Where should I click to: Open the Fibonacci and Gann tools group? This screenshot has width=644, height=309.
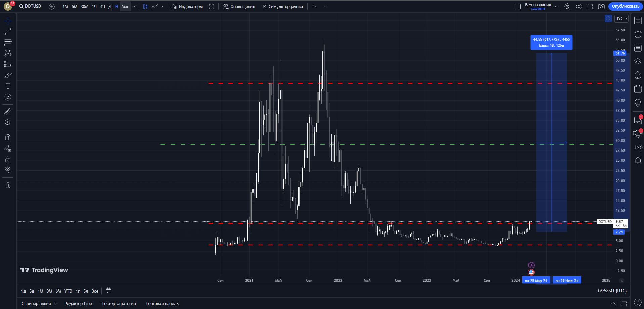click(x=8, y=42)
